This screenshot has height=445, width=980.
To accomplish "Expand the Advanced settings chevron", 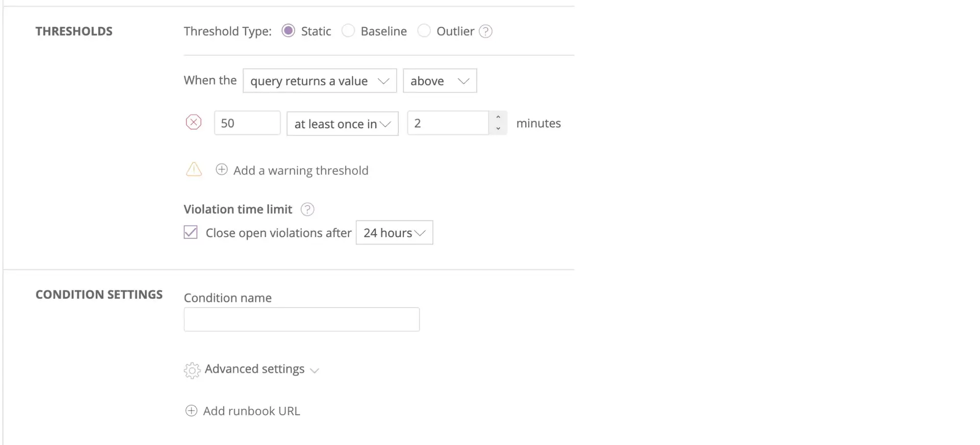I will pos(314,370).
